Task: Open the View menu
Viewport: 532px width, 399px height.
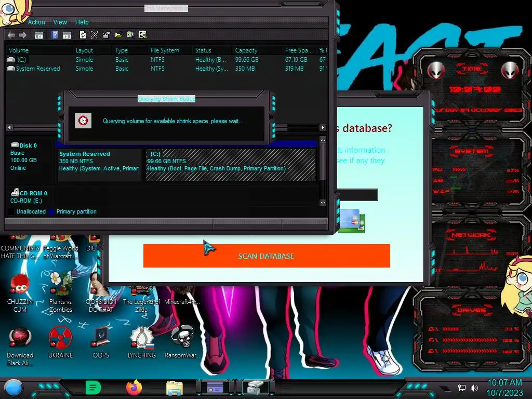Action: (x=60, y=22)
